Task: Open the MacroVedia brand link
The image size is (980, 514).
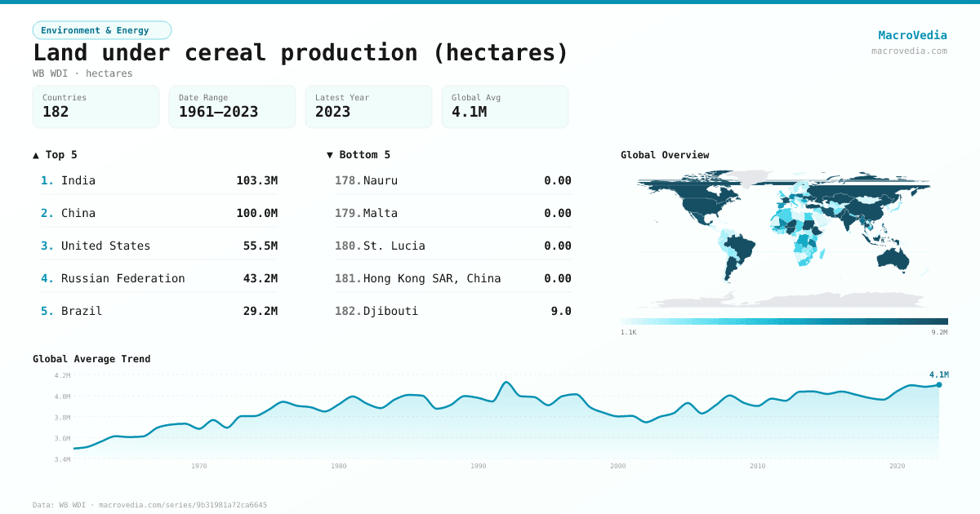Action: click(912, 35)
